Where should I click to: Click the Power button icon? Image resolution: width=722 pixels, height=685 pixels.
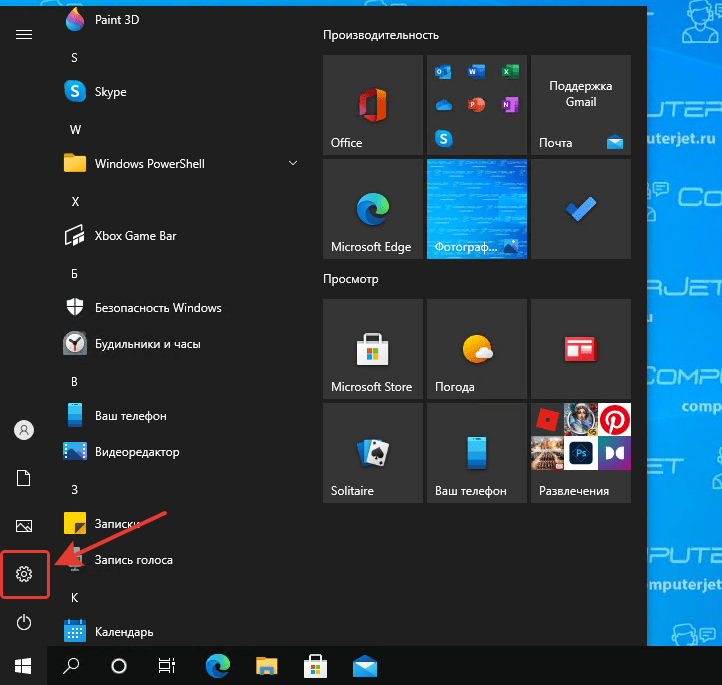[x=25, y=623]
